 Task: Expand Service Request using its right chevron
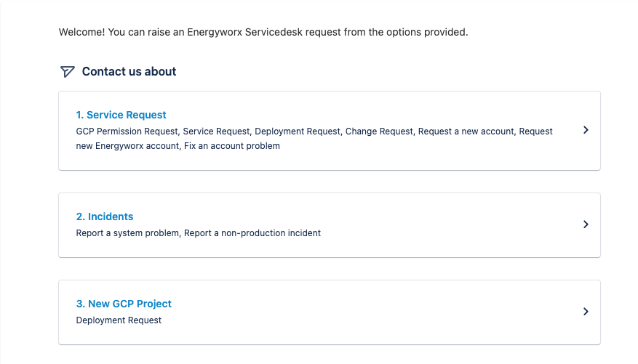click(586, 130)
